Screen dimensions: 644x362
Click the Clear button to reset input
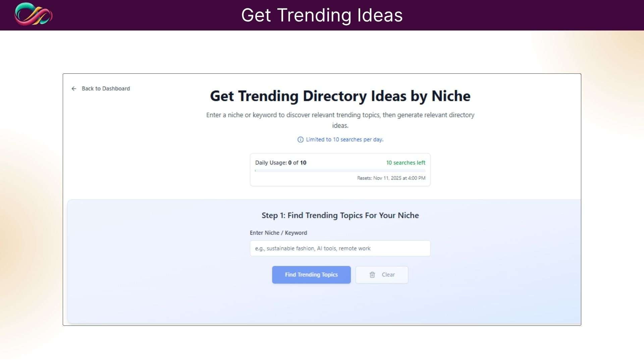coord(382,275)
